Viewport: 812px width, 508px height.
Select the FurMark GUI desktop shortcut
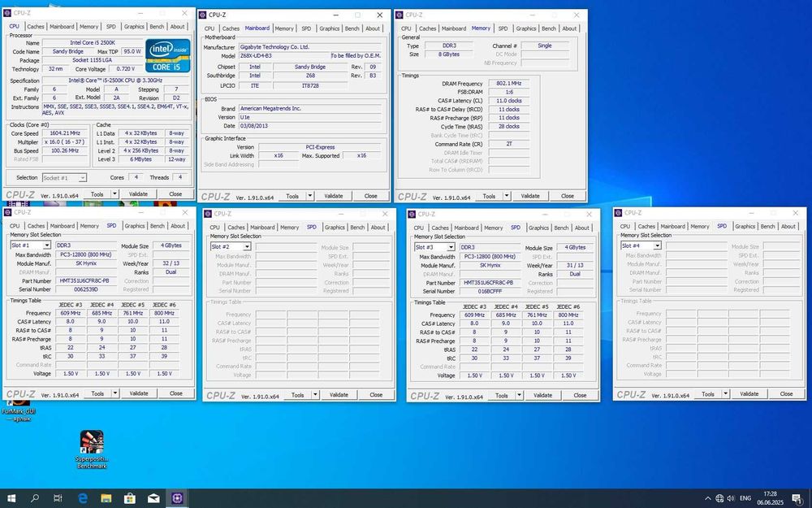(x=19, y=410)
